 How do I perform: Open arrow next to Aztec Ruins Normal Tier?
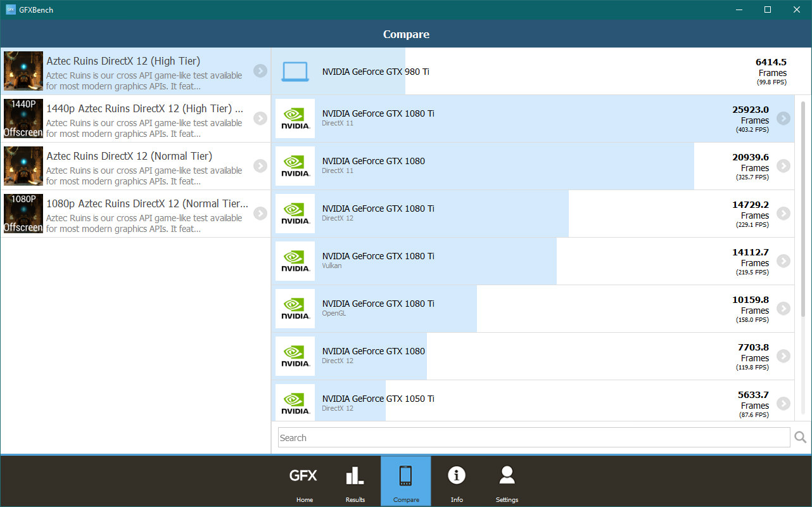tap(260, 166)
